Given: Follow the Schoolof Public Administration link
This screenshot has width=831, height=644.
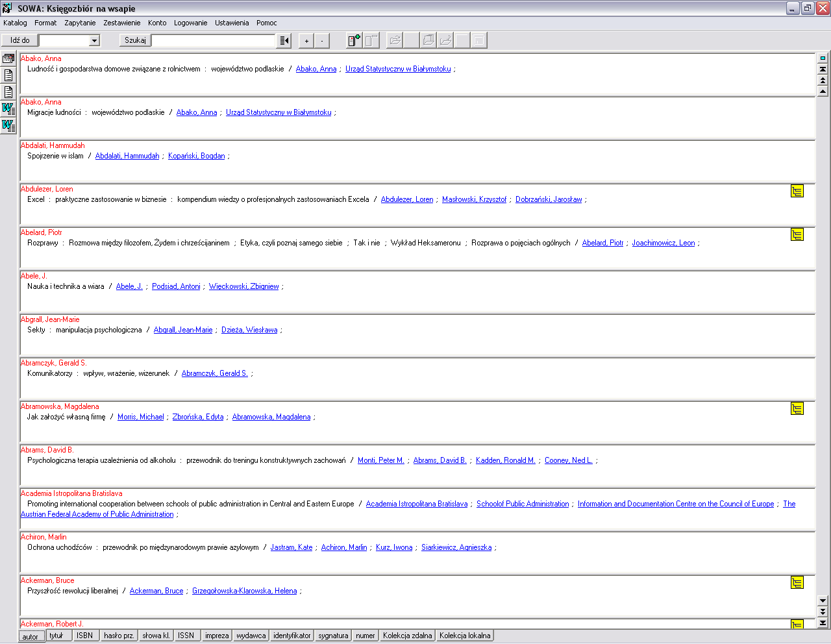Looking at the screenshot, I should (x=523, y=504).
